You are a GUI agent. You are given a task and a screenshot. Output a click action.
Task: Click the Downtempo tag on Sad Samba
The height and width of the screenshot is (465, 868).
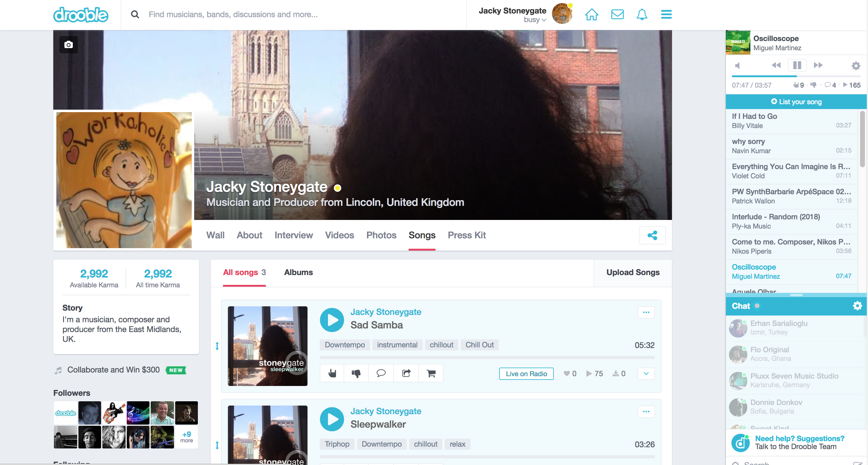pos(345,345)
